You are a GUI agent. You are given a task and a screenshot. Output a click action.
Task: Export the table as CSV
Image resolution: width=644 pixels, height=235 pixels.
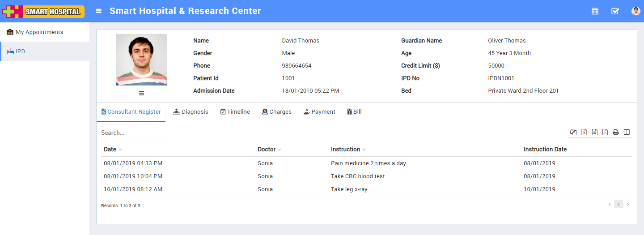[595, 132]
